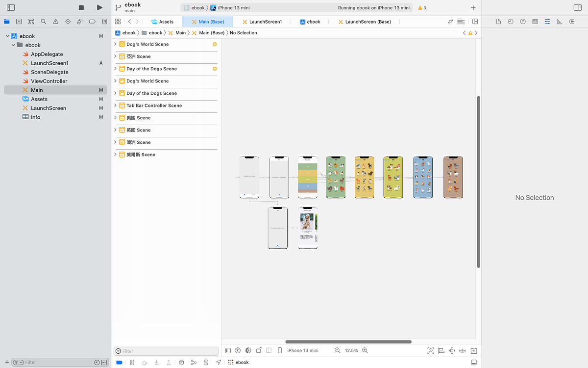Open the Attributes inspector
The width and height of the screenshot is (588, 368).
tap(547, 22)
